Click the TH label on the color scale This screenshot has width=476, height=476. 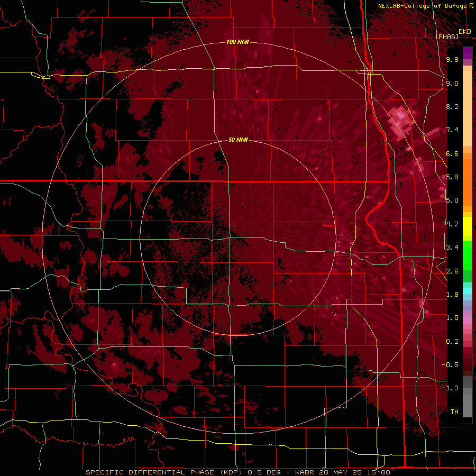pyautogui.click(x=454, y=412)
